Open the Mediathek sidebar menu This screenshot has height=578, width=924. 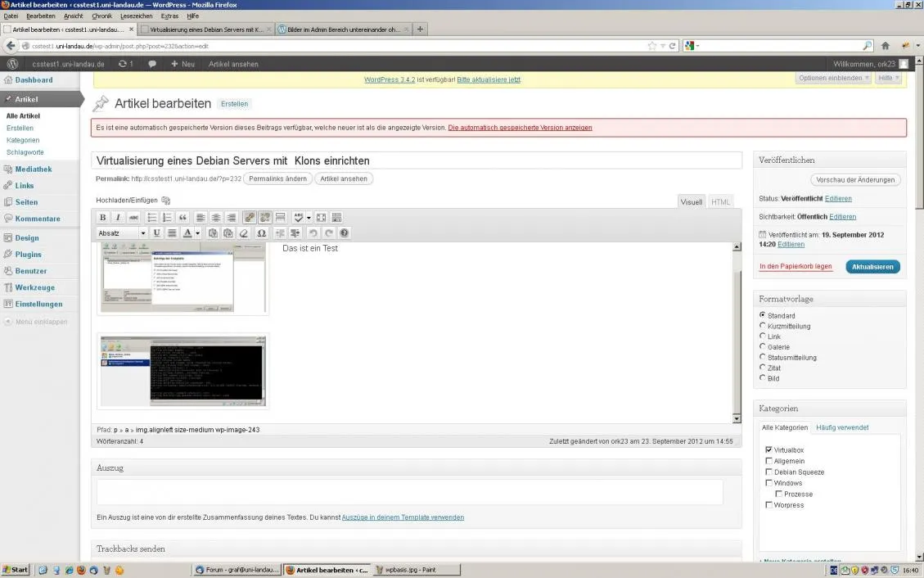(x=34, y=169)
